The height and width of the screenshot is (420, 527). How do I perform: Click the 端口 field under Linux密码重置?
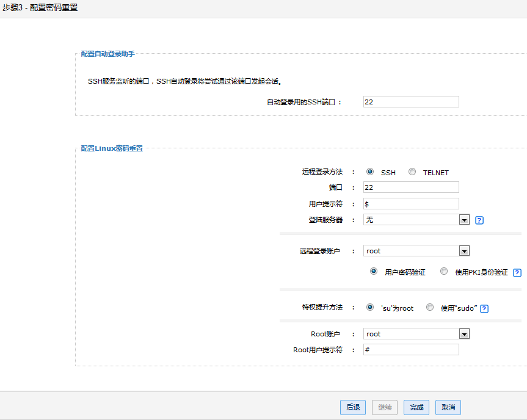tap(410, 187)
